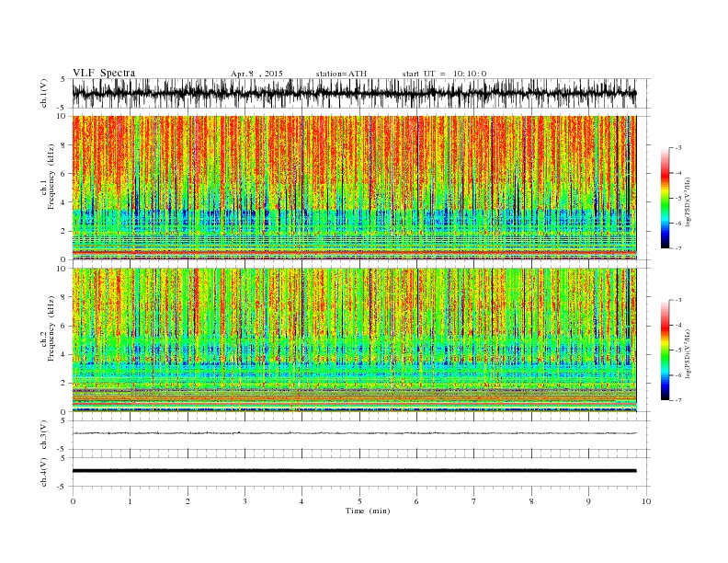Screen dimensions: 728x563
Task: Click time axis tick label '1'
Action: coord(130,501)
